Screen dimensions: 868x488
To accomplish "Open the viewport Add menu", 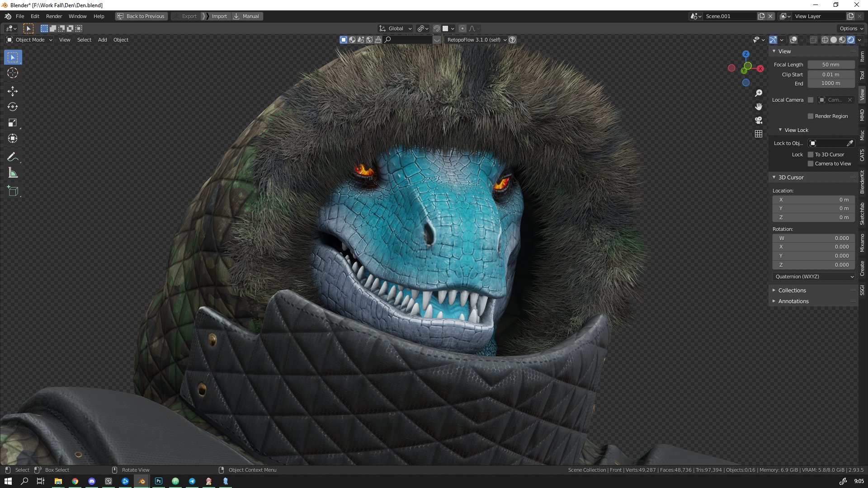I will pyautogui.click(x=103, y=40).
